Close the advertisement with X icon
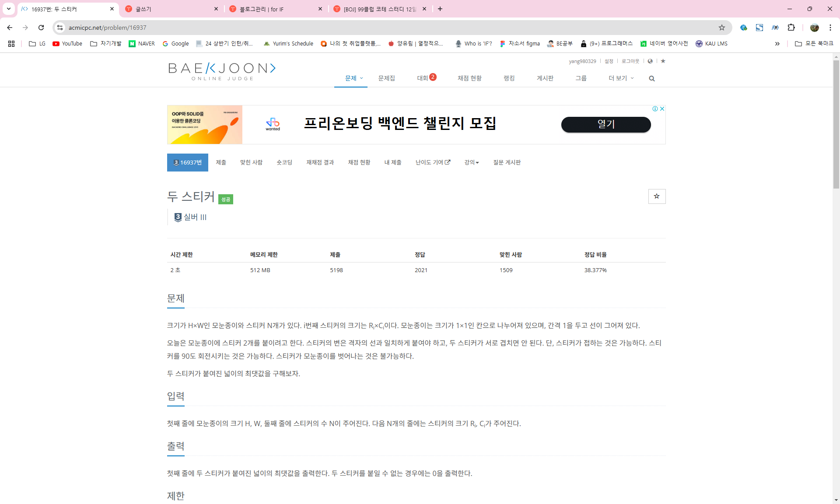840x504 pixels. 662,109
